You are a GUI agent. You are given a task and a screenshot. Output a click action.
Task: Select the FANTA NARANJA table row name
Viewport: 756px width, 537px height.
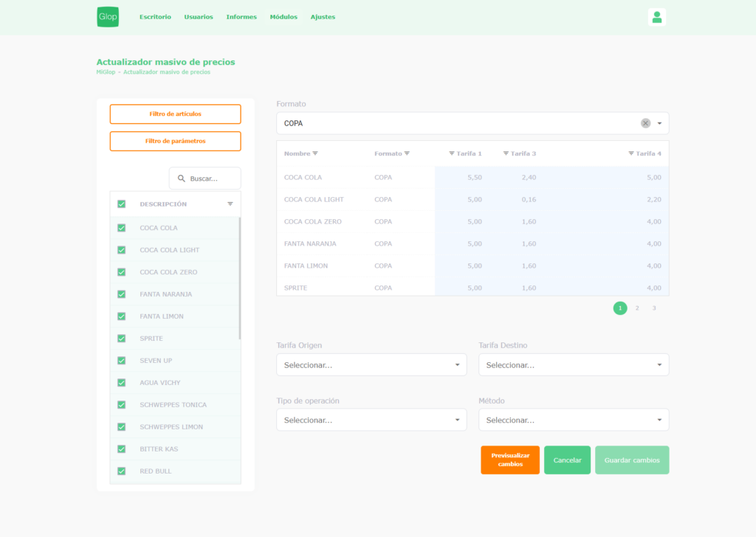coord(310,243)
